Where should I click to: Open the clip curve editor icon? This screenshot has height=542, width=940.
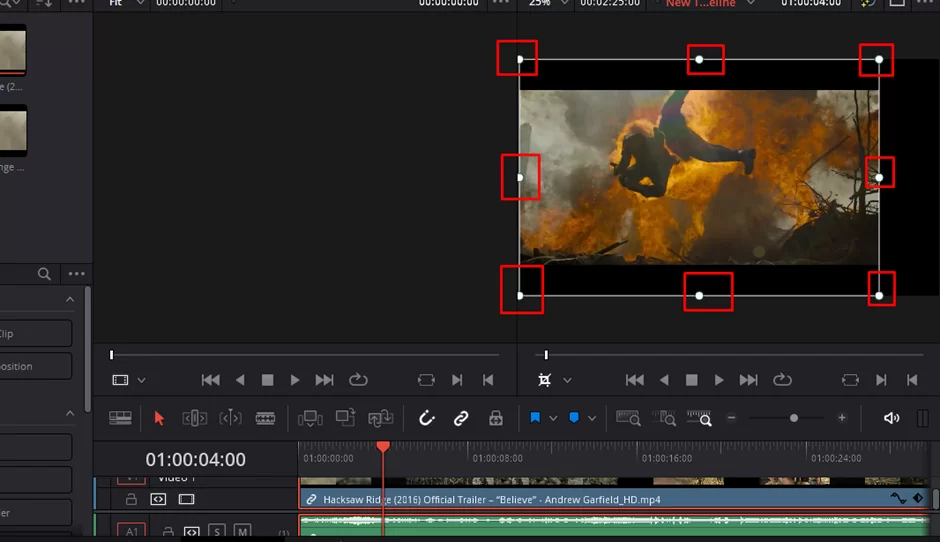pyautogui.click(x=898, y=498)
